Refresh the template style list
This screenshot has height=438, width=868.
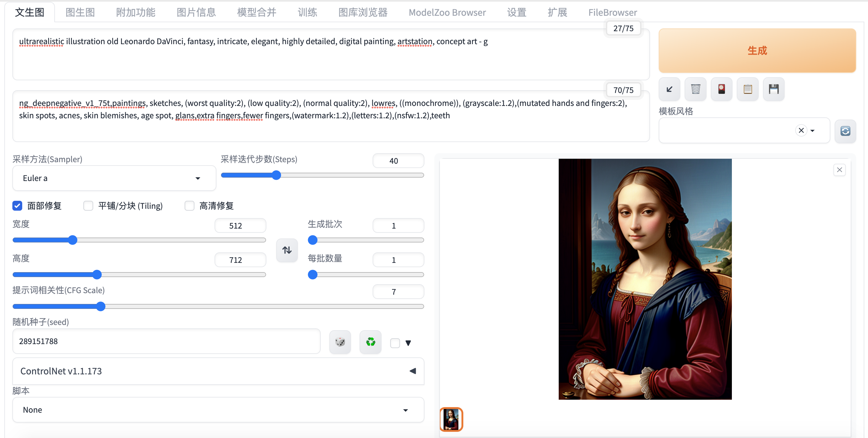[845, 131]
